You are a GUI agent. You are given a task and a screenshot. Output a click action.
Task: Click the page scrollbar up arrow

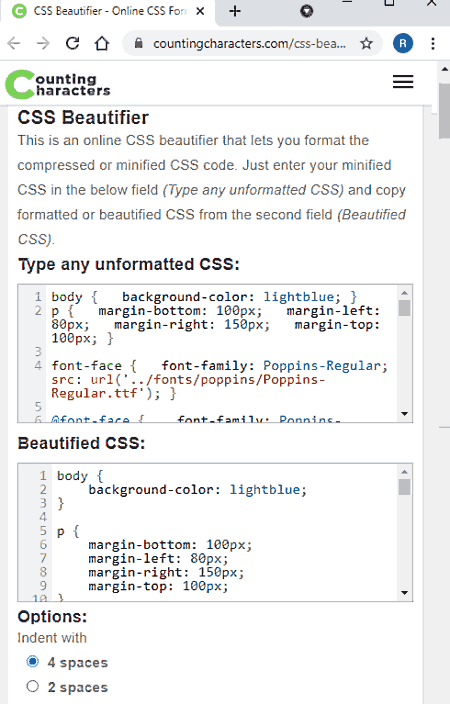click(x=444, y=70)
